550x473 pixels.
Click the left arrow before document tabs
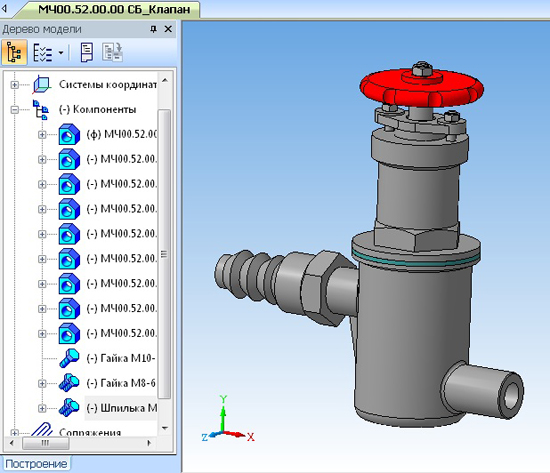(4, 8)
